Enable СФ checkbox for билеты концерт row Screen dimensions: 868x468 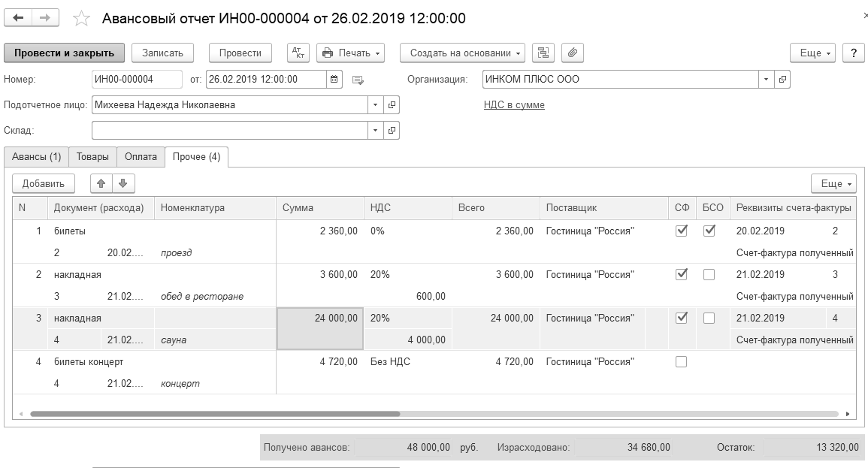[x=682, y=362]
